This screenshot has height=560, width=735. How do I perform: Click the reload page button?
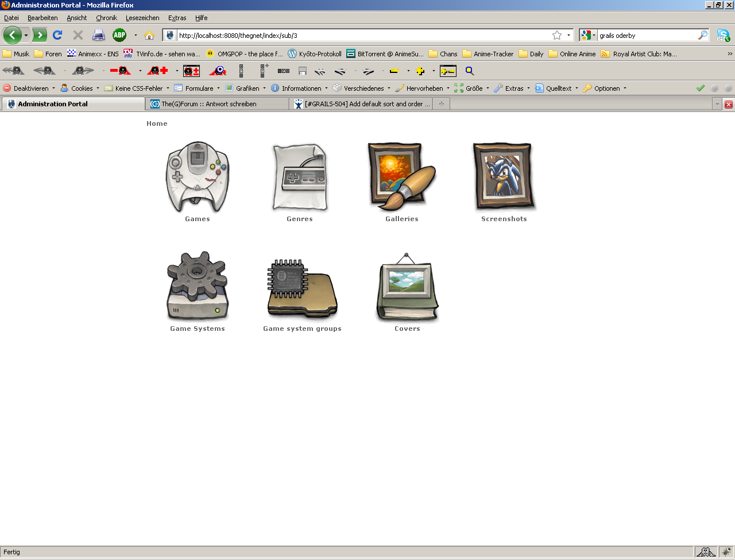(x=57, y=35)
